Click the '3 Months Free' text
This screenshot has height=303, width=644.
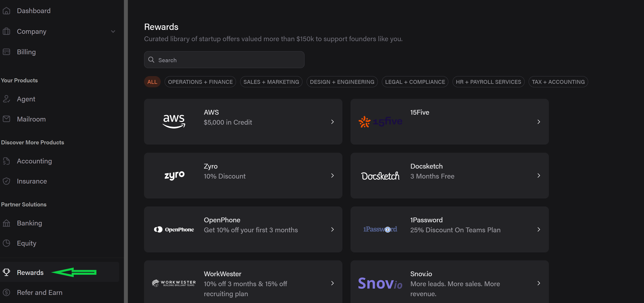432,176
